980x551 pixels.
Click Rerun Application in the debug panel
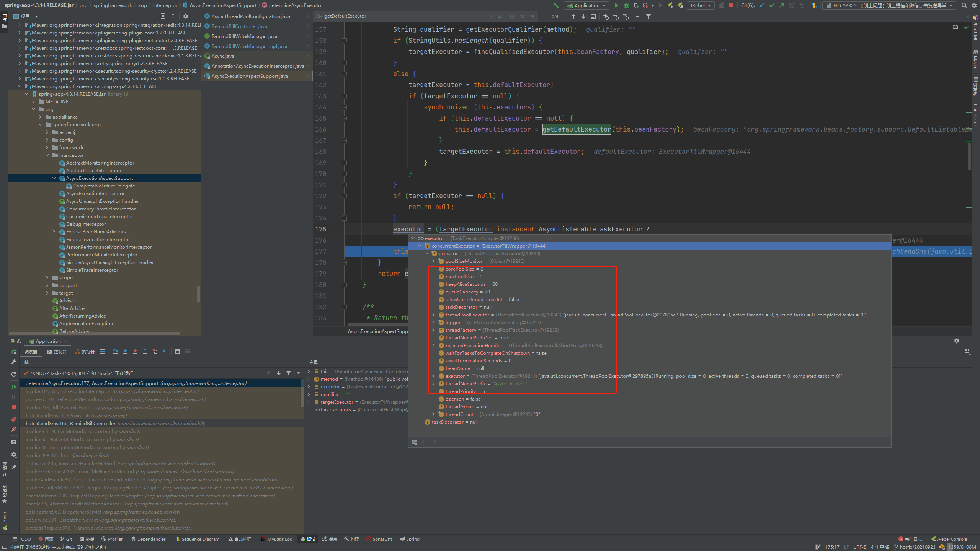[x=14, y=352]
